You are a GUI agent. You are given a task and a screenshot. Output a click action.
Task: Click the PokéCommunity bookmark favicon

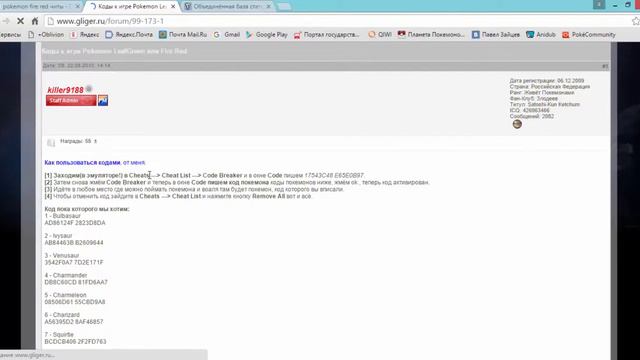pyautogui.click(x=565, y=35)
